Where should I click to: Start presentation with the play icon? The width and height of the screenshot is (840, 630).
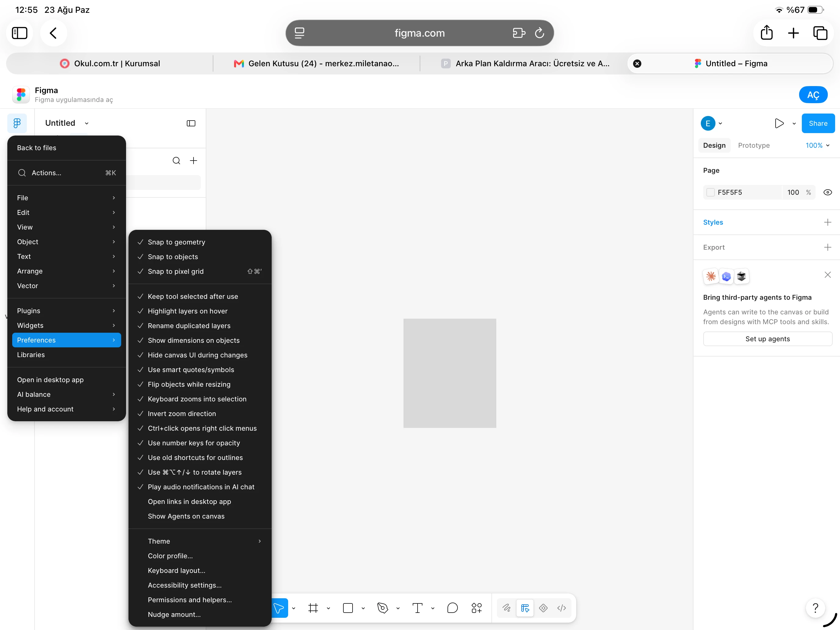click(779, 123)
